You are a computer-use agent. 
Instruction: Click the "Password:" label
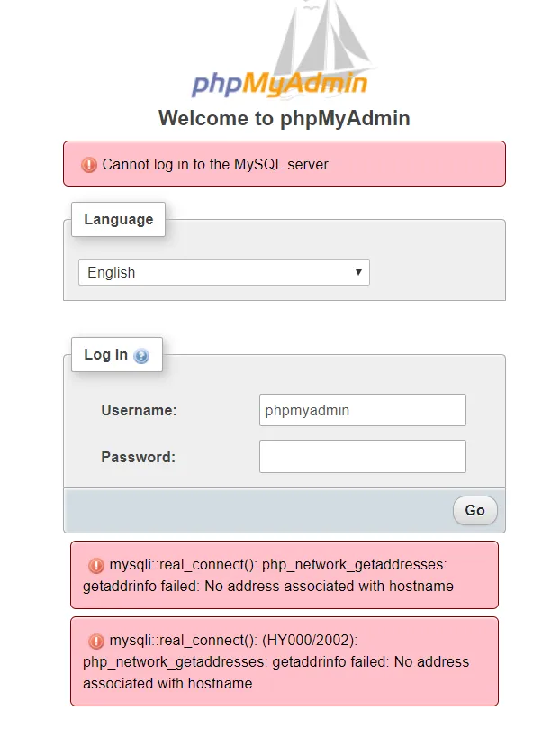pyautogui.click(x=138, y=458)
